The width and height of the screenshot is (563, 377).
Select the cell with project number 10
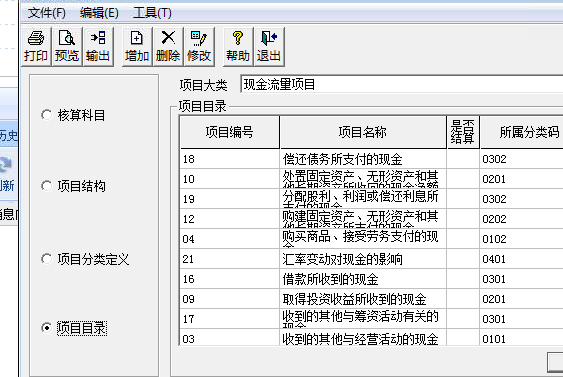click(230, 179)
